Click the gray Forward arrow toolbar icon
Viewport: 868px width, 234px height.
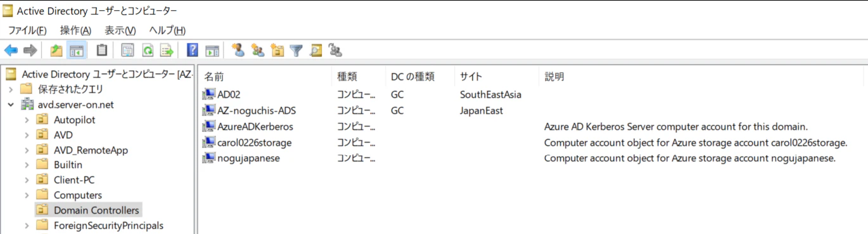pyautogui.click(x=30, y=50)
